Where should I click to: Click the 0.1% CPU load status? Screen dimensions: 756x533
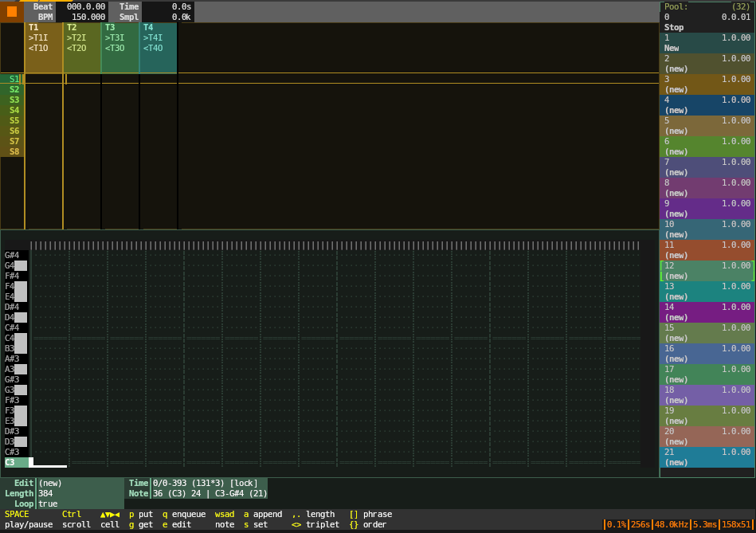pos(616,524)
